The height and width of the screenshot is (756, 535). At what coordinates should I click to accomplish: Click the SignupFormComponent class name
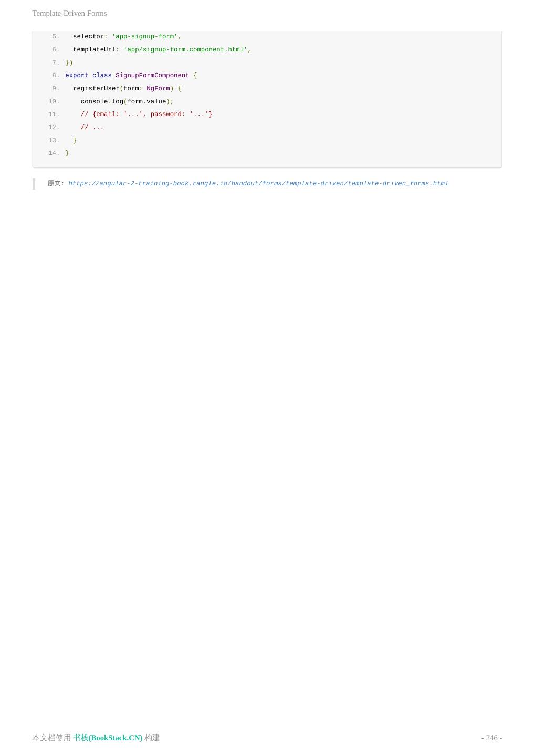152,76
